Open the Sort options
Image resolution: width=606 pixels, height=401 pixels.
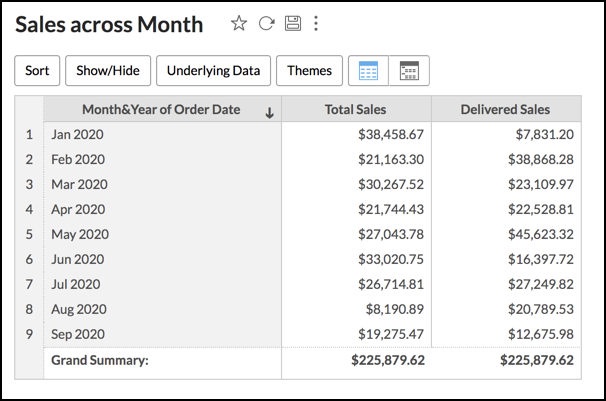(37, 71)
